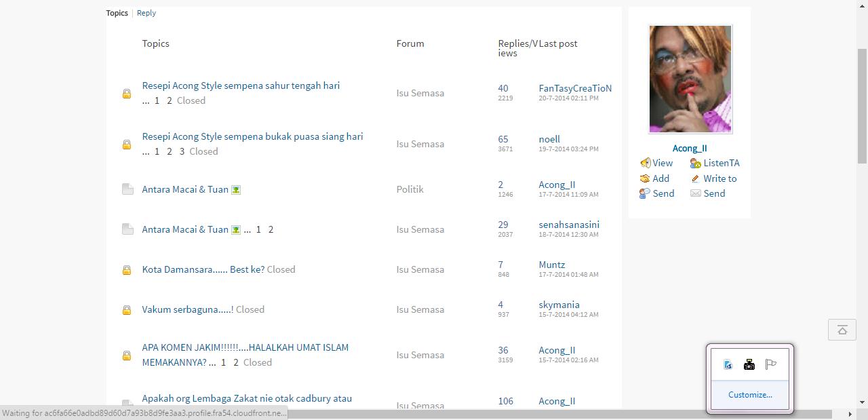Click the handshake Add friend icon

point(645,178)
